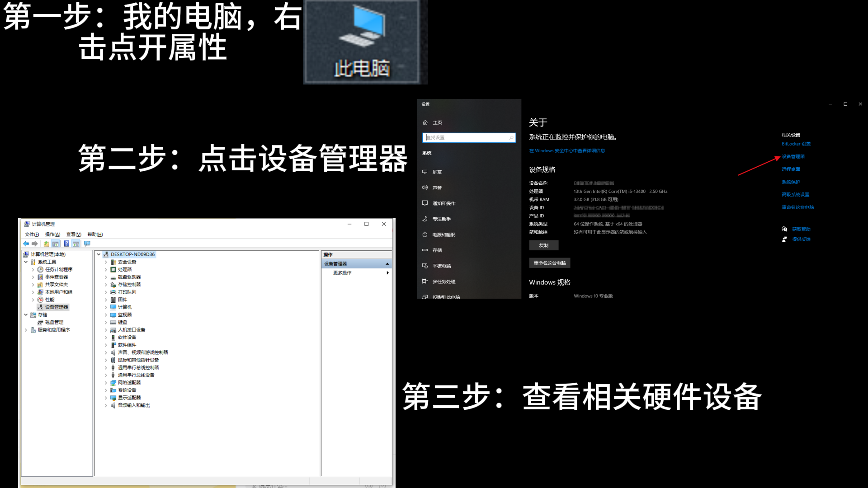Screen dimensions: 868x488
Task: Select the 任务计划程序 clock icon
Action: pos(40,269)
